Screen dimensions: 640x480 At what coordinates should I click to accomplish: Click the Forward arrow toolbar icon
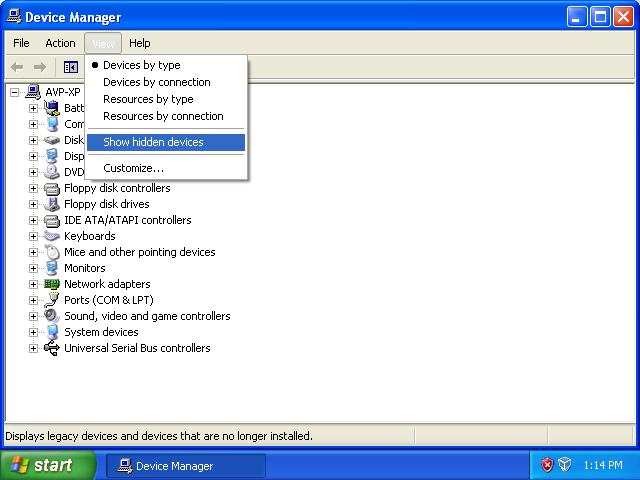coord(40,67)
